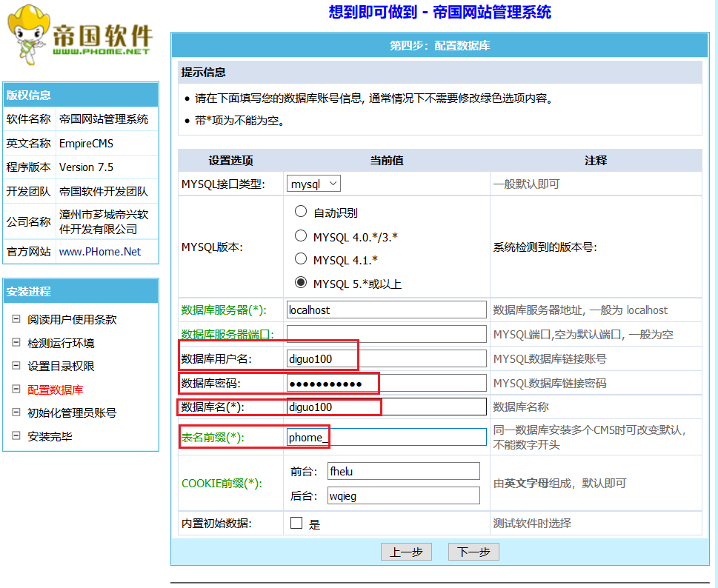718x588 pixels.
Task: Click the 检测运行环境 install step
Action: point(61,343)
